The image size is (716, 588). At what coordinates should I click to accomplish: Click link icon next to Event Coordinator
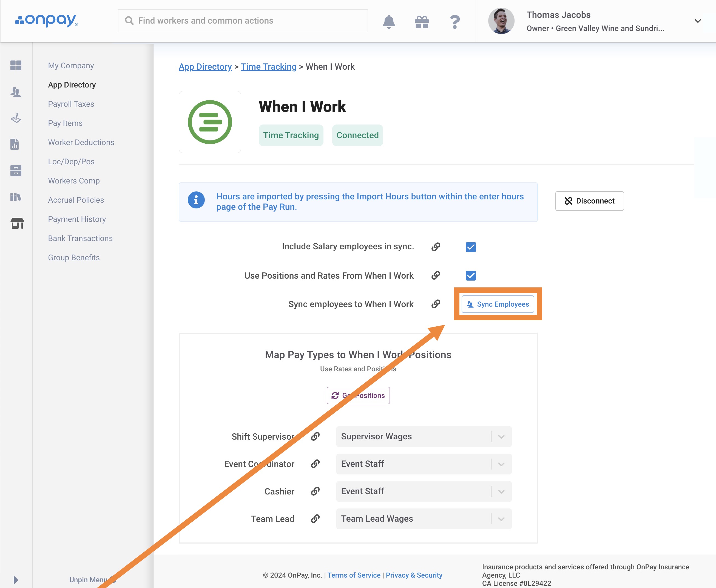coord(315,464)
